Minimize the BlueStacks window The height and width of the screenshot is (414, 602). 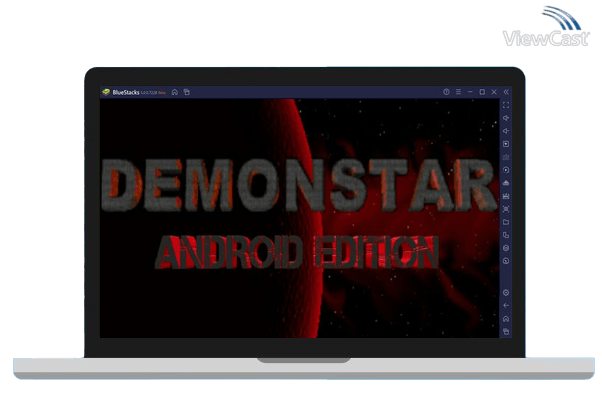click(x=470, y=92)
